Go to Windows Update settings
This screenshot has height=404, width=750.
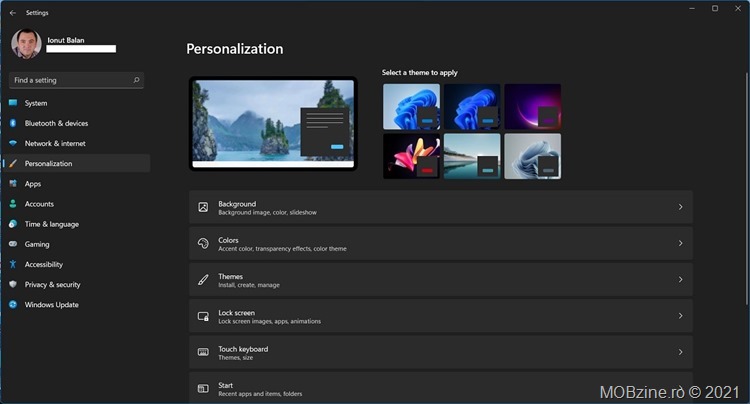(77, 305)
